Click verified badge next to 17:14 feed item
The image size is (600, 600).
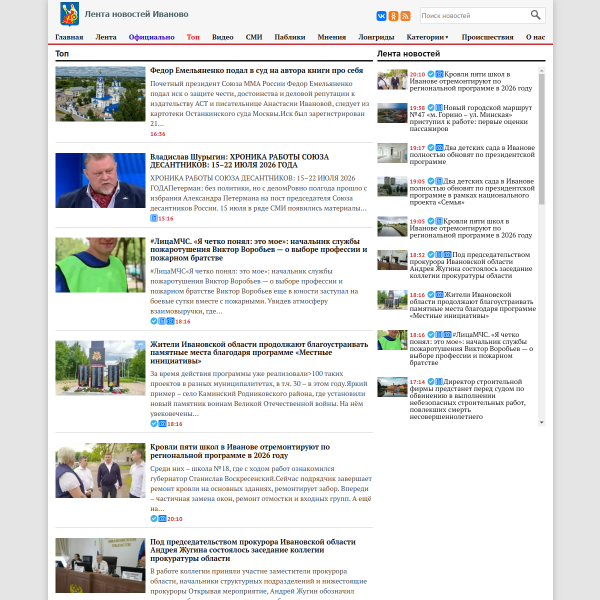coord(431,382)
